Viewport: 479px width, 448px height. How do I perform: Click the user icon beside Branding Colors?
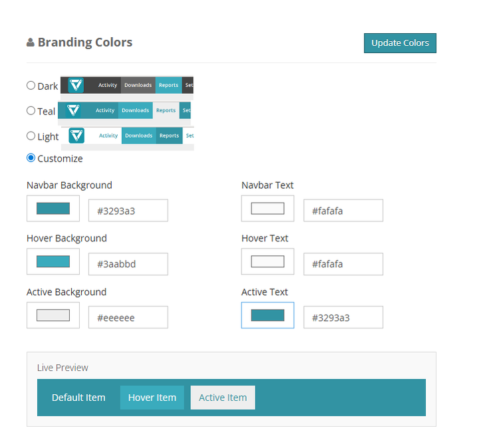31,43
